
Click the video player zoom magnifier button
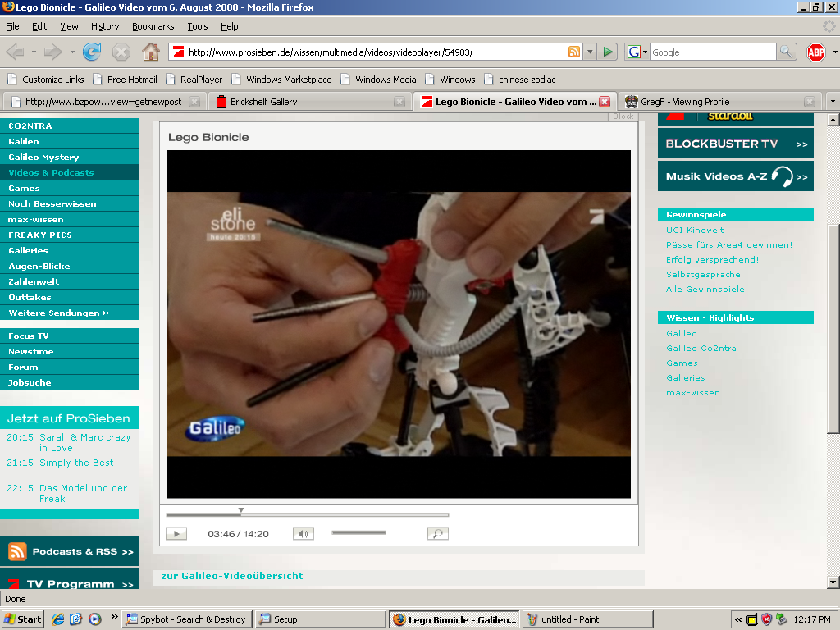tap(438, 533)
